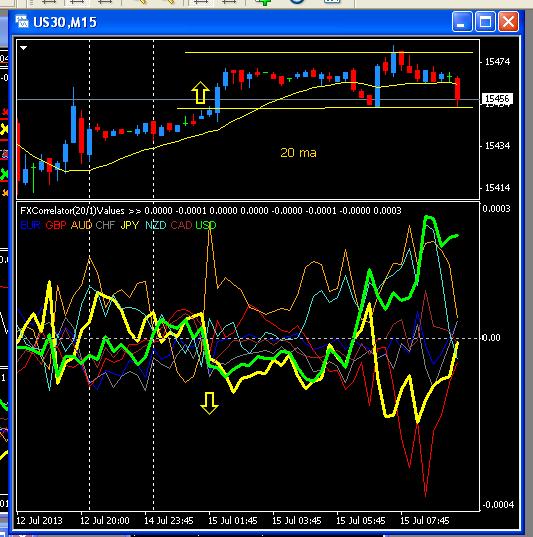Click the '12 Jul 20:00' time axis label

click(105, 521)
